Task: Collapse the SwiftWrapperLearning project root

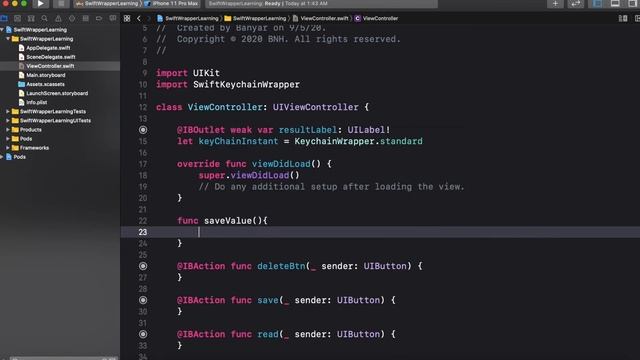Action: (x=2, y=30)
